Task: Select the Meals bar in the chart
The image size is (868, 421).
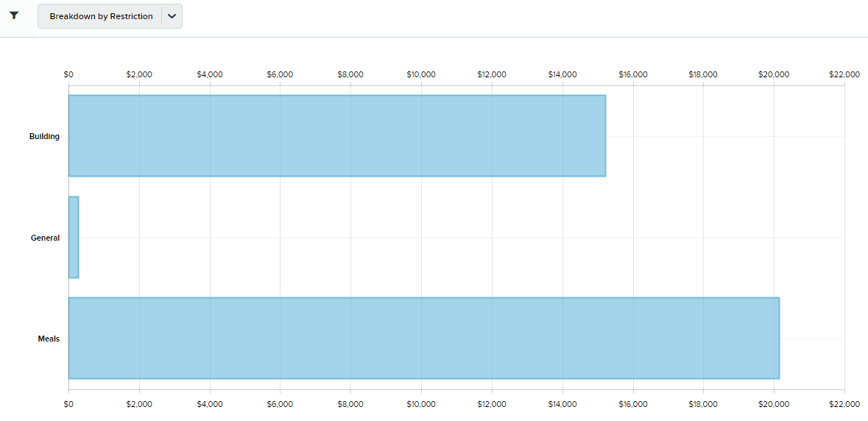Action: 423,339
